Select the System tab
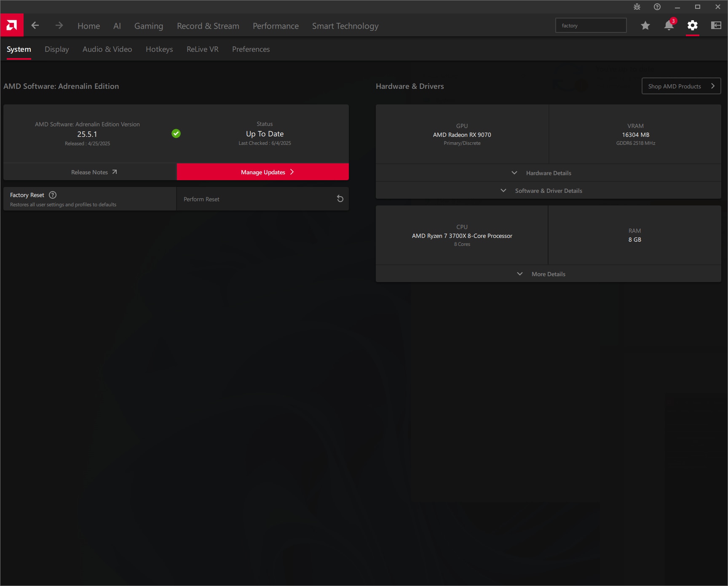This screenshot has height=586, width=728. click(x=19, y=49)
